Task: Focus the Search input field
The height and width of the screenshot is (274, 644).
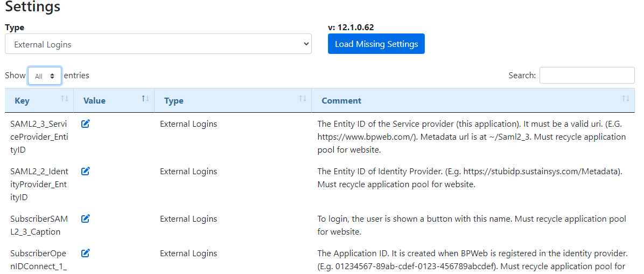Action: 586,76
